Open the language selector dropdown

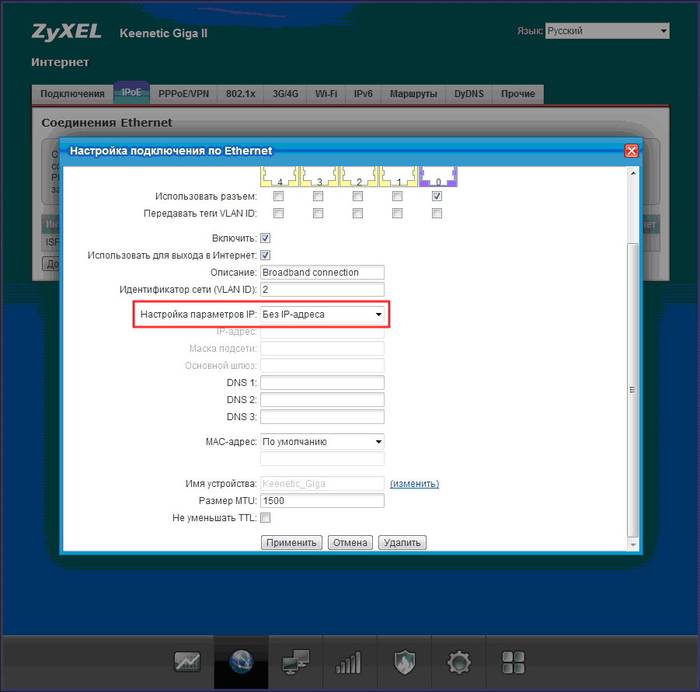click(606, 31)
